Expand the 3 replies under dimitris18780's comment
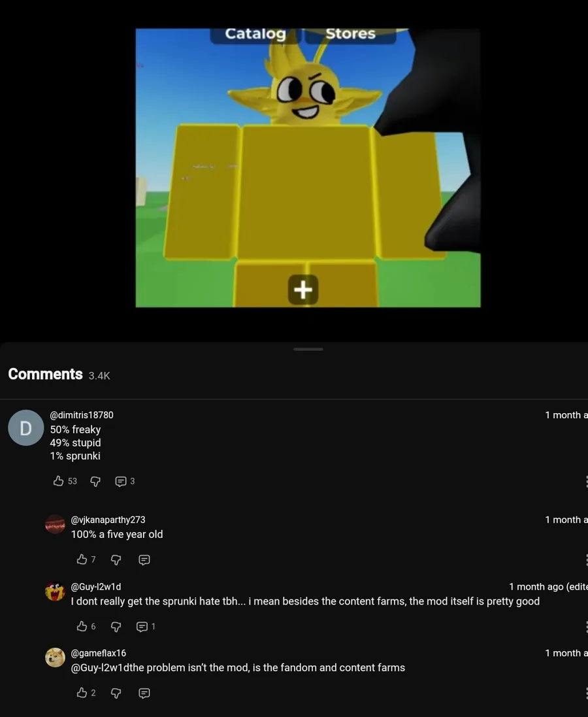The height and width of the screenshot is (717, 588). pos(125,481)
